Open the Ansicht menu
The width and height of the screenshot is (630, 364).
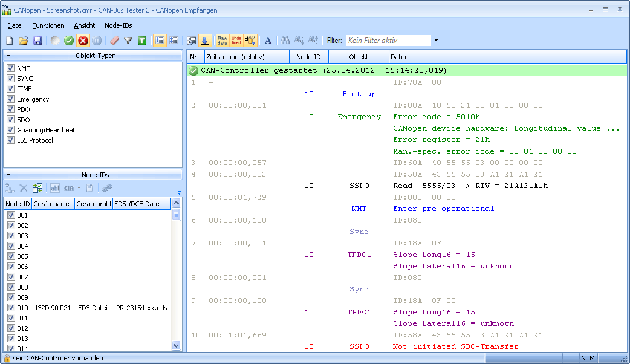click(85, 25)
